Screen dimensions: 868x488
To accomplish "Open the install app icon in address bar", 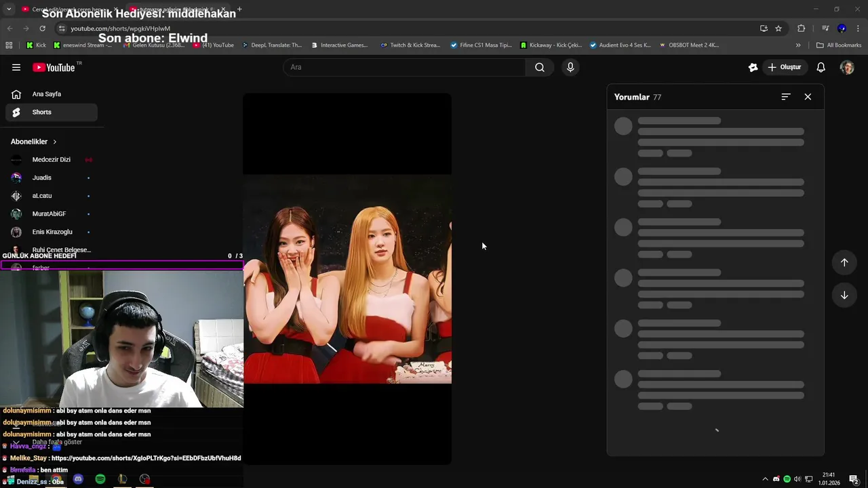I will 764,28.
